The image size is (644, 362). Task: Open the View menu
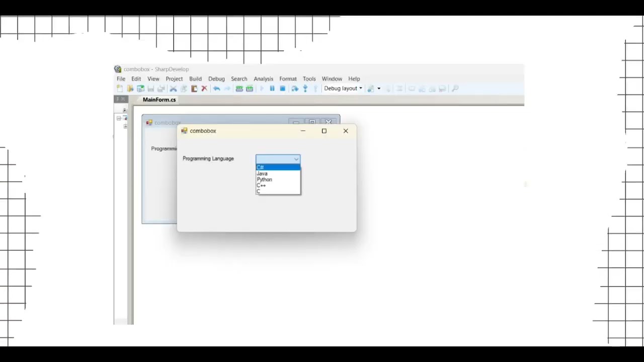(153, 79)
